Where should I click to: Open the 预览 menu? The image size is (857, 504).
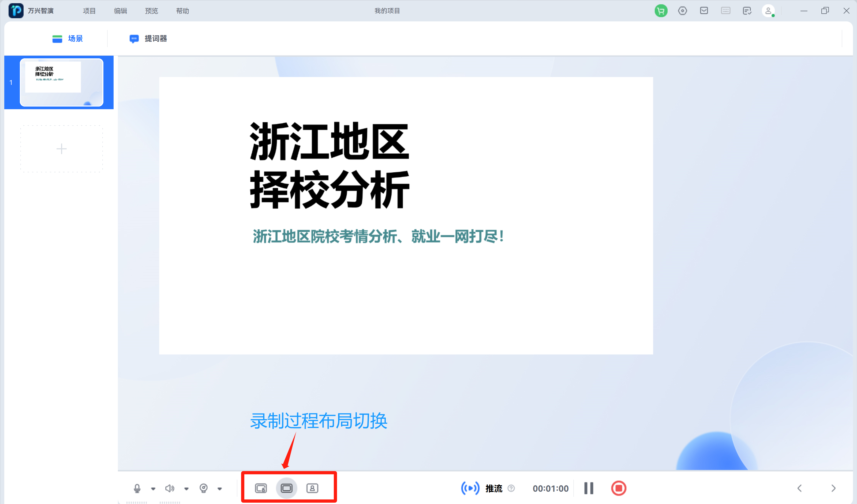(151, 10)
